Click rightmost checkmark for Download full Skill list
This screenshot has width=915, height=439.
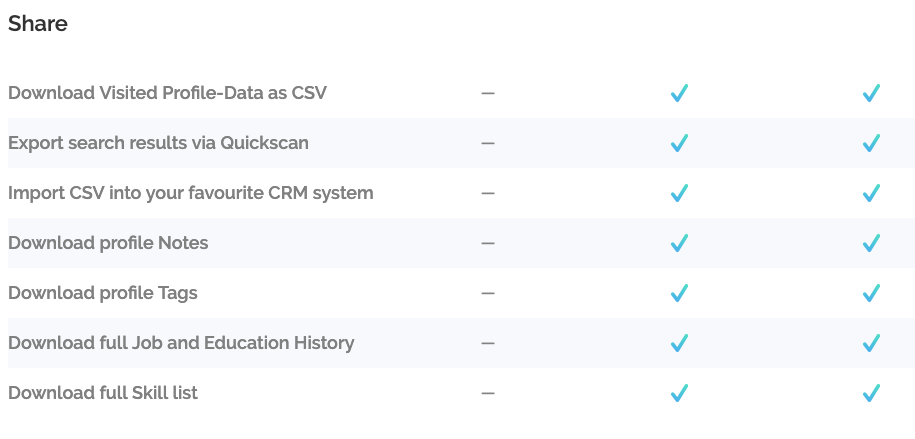[x=871, y=393]
